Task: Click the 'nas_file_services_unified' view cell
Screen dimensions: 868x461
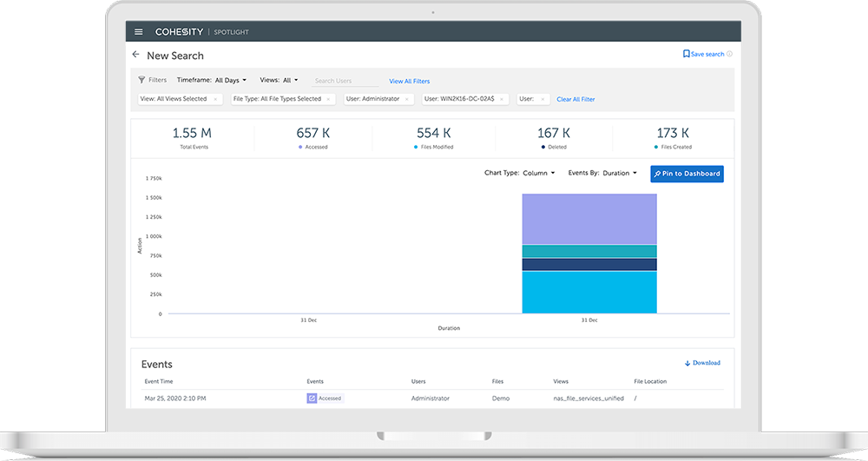Action: point(589,398)
